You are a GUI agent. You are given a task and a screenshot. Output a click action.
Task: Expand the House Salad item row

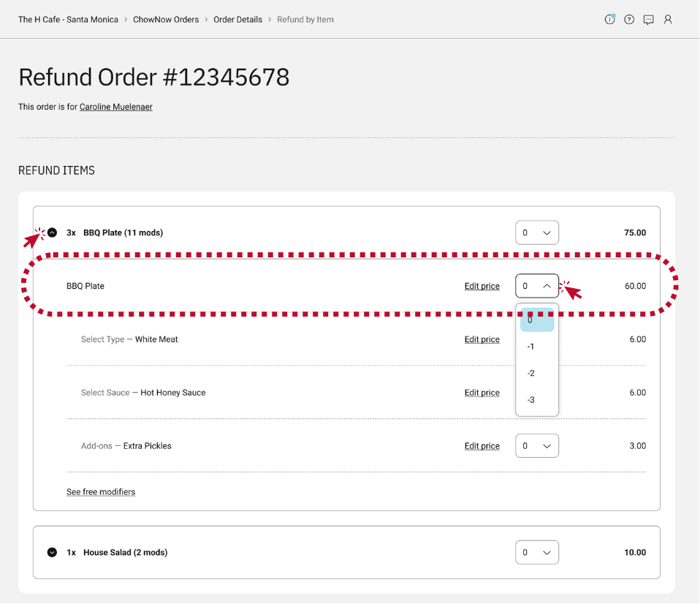coord(52,553)
